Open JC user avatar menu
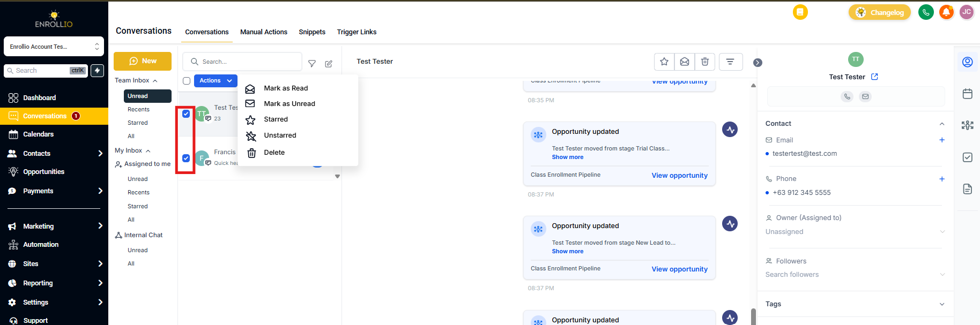Screen dimensions: 980x325 tap(967, 12)
